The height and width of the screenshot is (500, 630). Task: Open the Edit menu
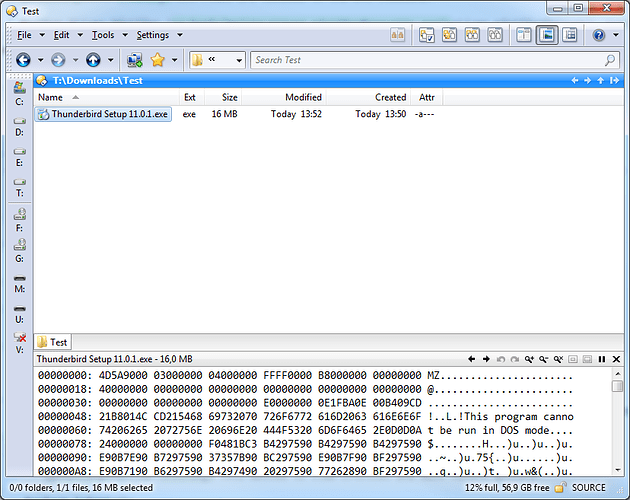[x=61, y=35]
